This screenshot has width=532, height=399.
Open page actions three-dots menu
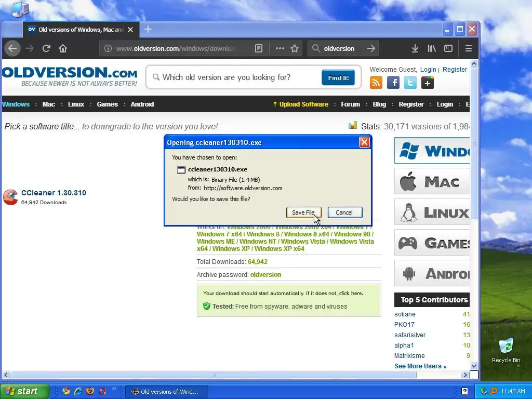tap(280, 48)
